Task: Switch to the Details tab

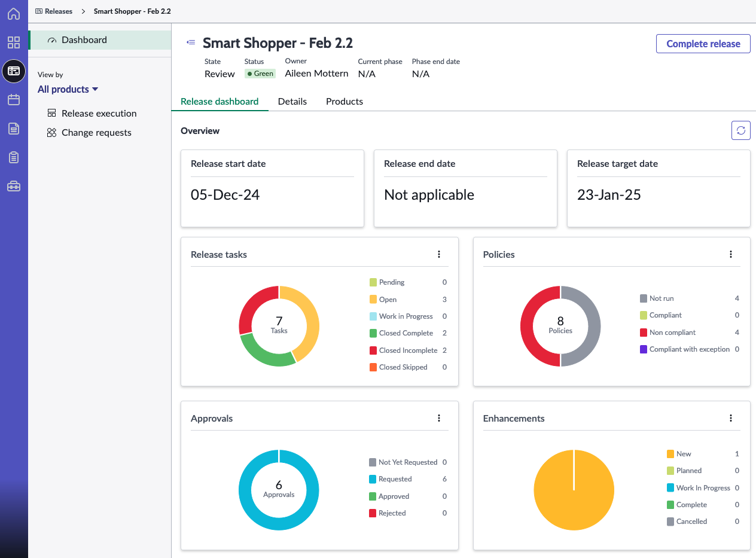Action: pos(292,101)
